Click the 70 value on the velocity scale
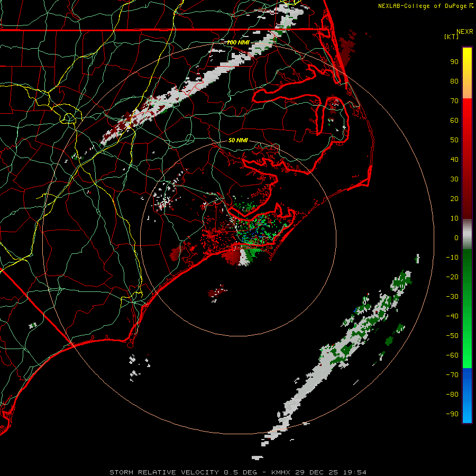476x476 pixels. (x=454, y=101)
